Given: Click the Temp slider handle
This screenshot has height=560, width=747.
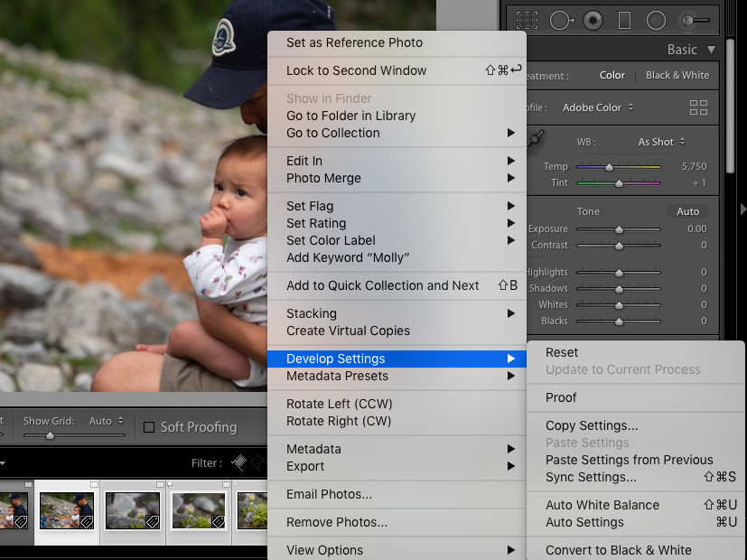Looking at the screenshot, I should click(x=609, y=167).
